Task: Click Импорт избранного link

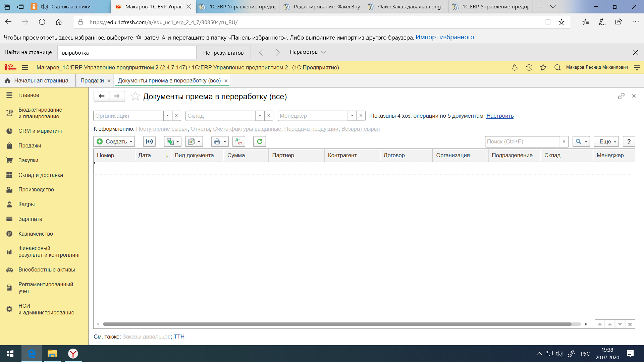Action: [445, 37]
